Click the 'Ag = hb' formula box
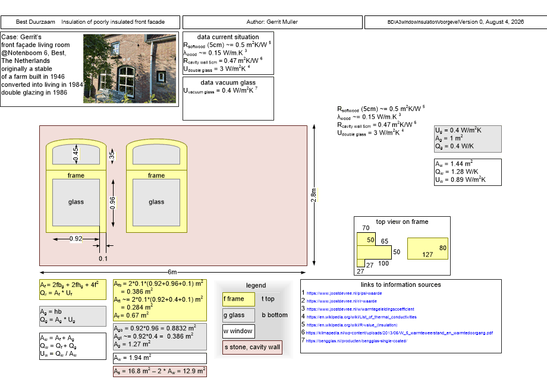The width and height of the screenshot is (547, 392). click(73, 317)
